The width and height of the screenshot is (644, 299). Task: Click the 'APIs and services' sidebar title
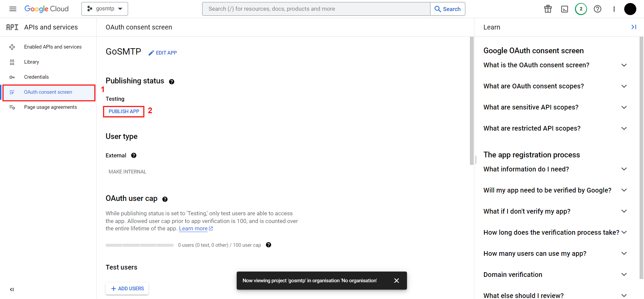click(51, 27)
